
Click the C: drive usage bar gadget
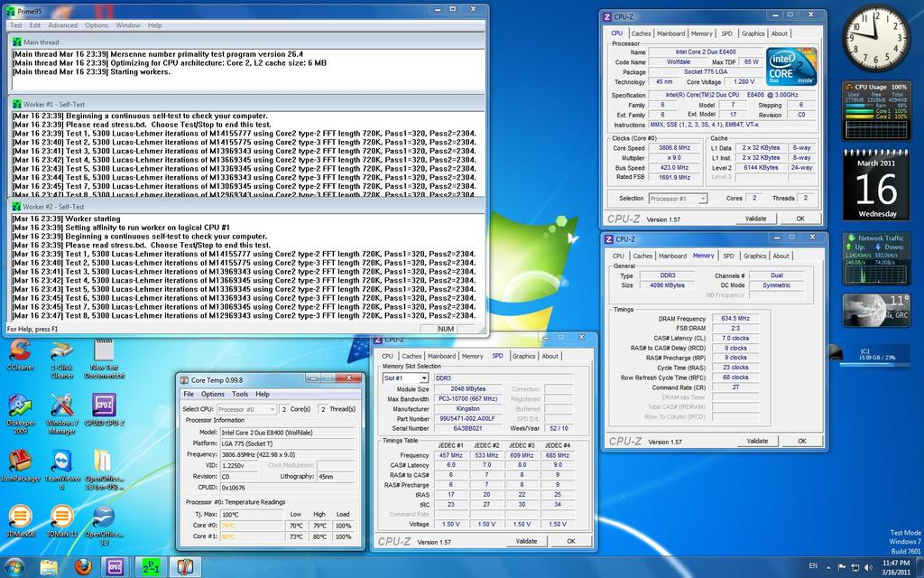coord(875,359)
